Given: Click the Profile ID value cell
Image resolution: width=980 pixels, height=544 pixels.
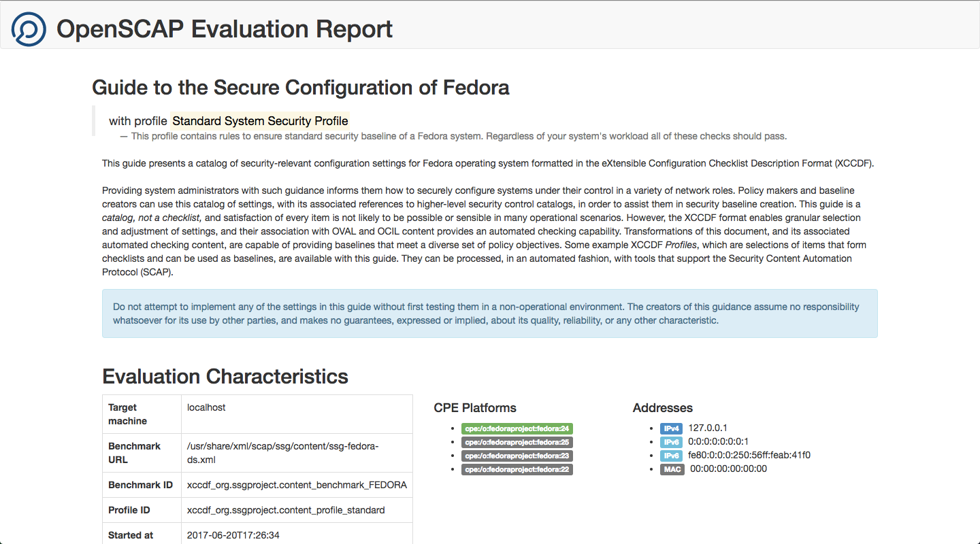Looking at the screenshot, I should click(286, 510).
